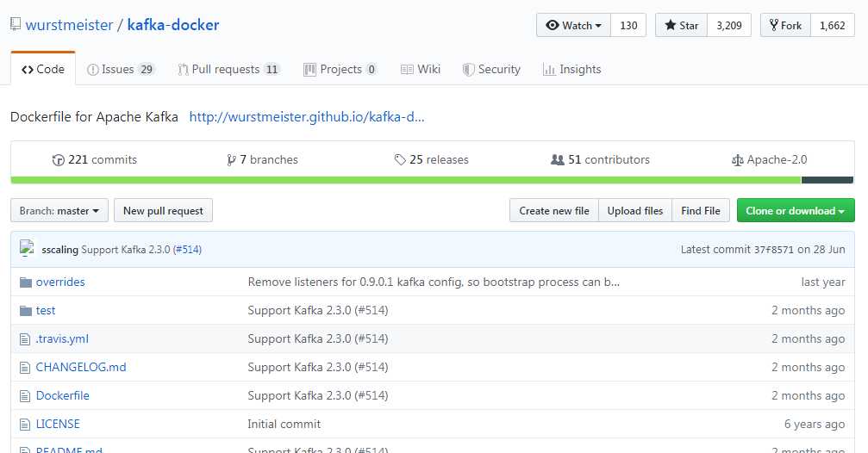
Task: Expand Clone or download menu
Action: (x=796, y=211)
